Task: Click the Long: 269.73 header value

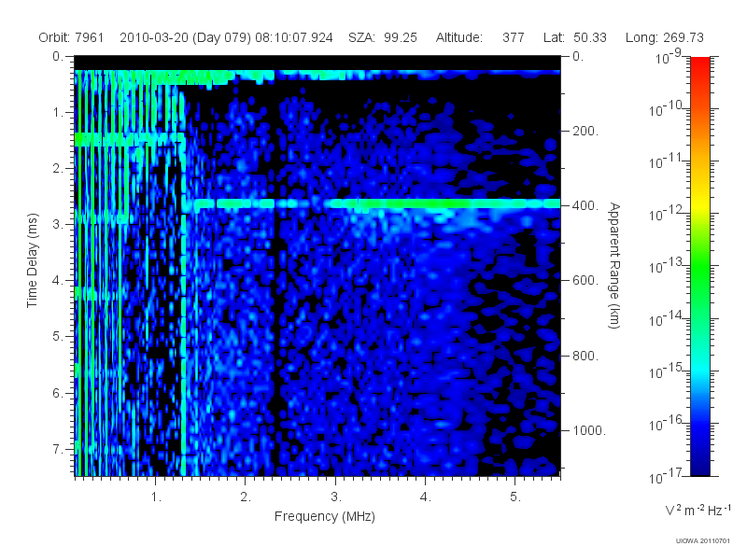Action: pyautogui.click(x=665, y=37)
